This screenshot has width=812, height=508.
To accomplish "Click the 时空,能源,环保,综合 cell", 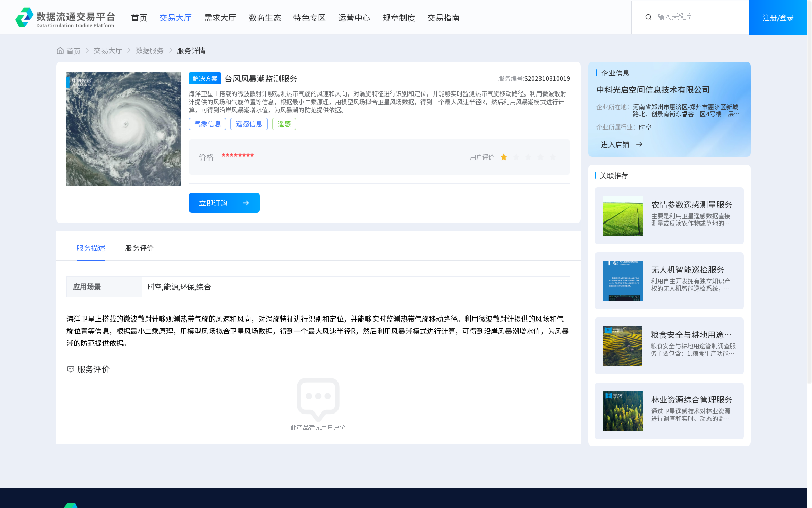I will click(x=356, y=287).
